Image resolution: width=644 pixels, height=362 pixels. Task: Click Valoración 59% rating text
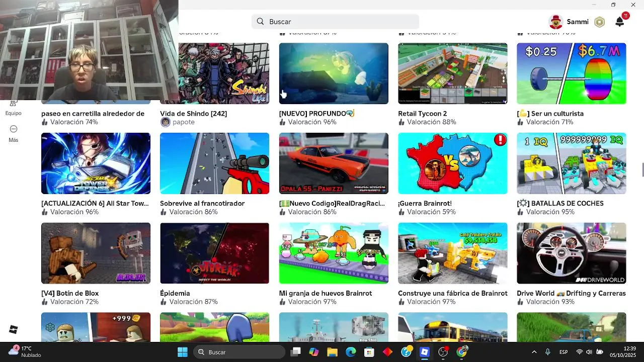pos(431,212)
